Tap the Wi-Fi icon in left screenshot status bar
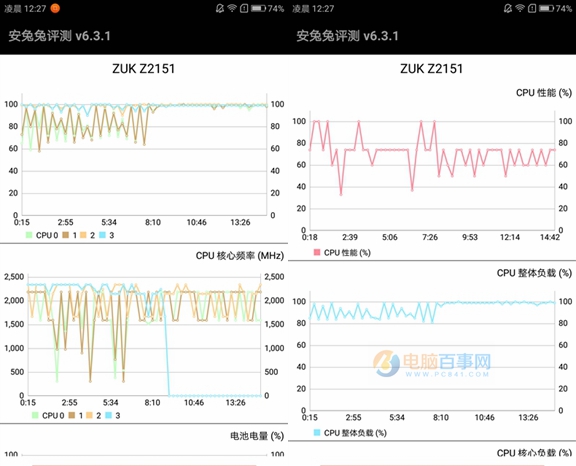The image size is (576, 466). point(232,8)
